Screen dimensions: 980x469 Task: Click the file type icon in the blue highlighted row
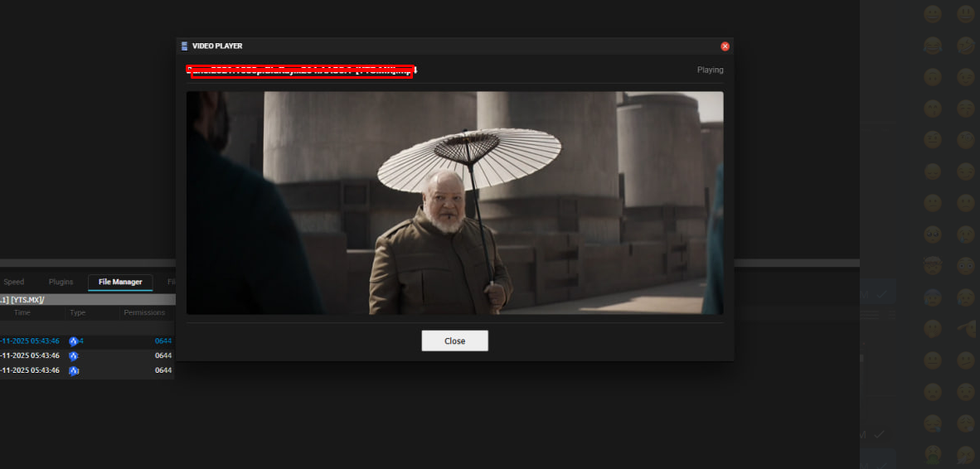pyautogui.click(x=73, y=341)
